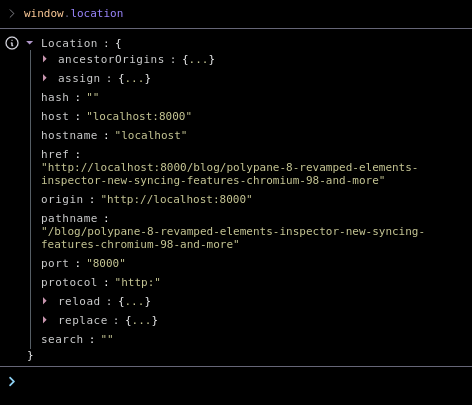Select the port value "8000"

tap(106, 263)
